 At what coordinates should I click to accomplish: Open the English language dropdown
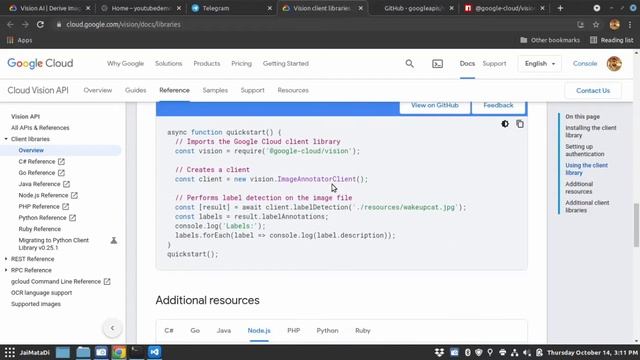click(540, 64)
